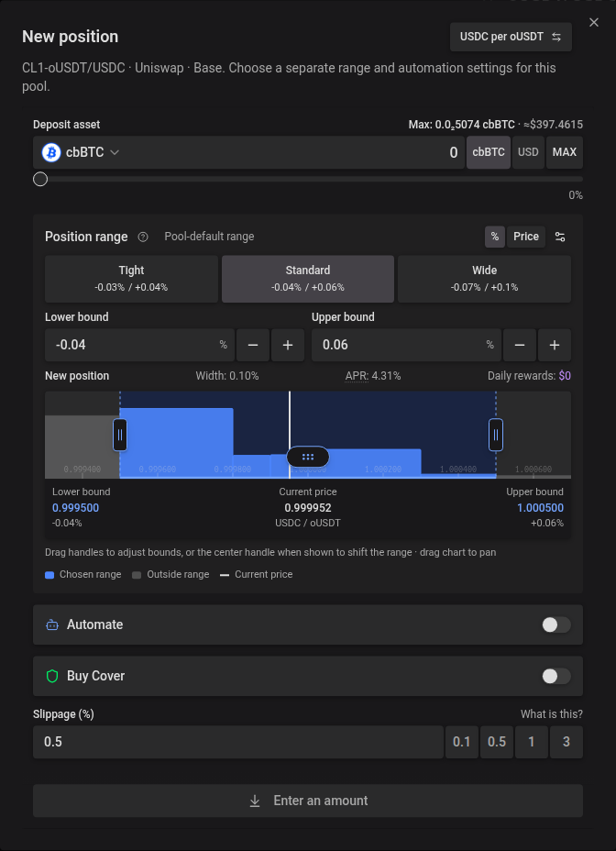Click the Outside range legend swatch
616x851 pixels.
(x=137, y=575)
